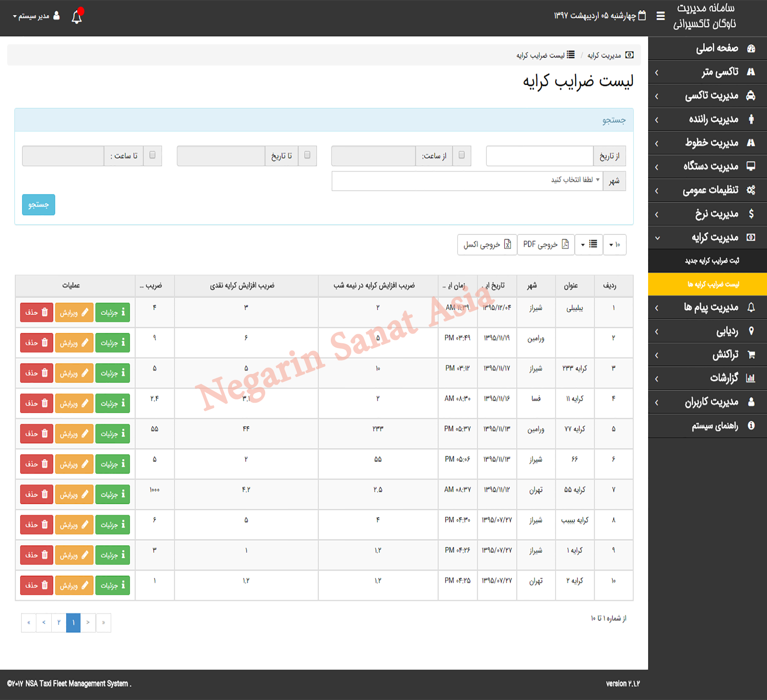
Task: Click the از ساعت time input field
Action: tap(373, 156)
